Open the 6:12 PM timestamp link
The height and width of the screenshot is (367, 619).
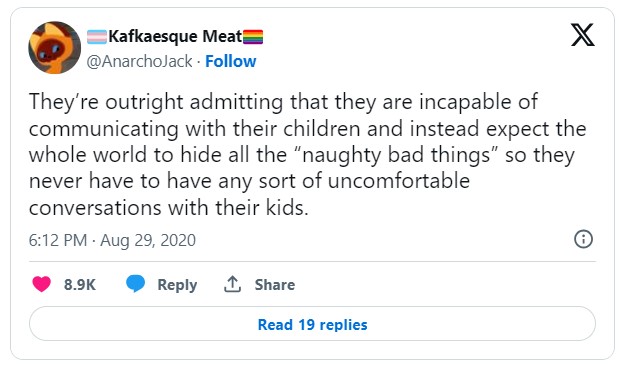(x=58, y=240)
